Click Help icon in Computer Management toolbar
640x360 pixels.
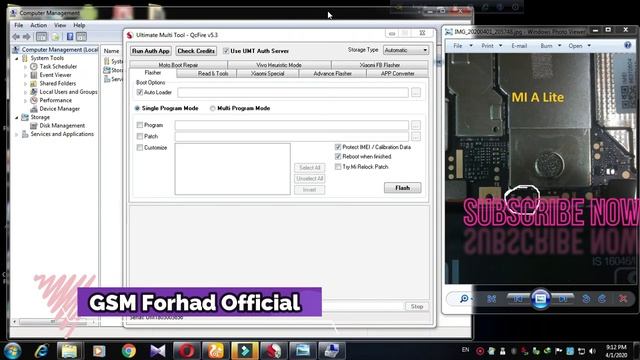[70, 37]
